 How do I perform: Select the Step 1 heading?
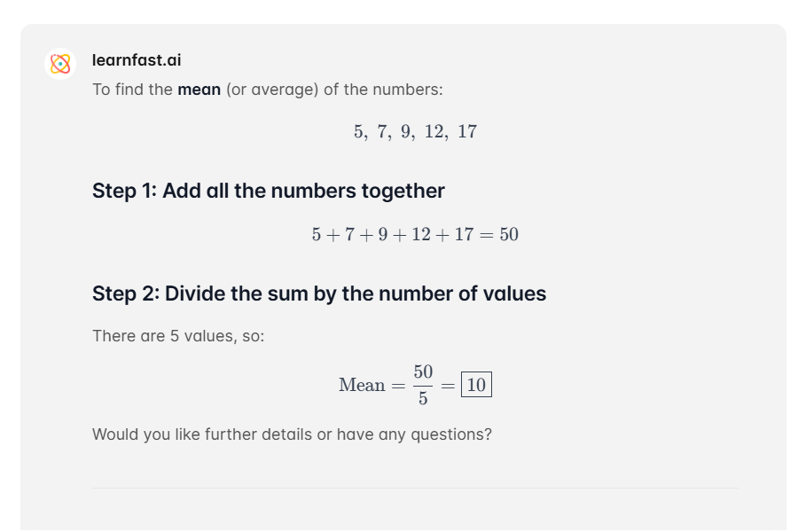[268, 191]
